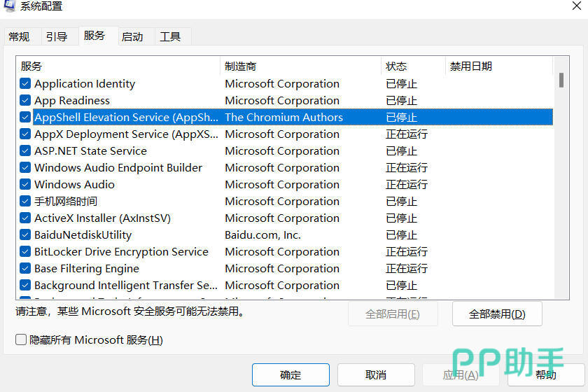This screenshot has width=588, height=392.
Task: Open help with the 帮助 button
Action: pos(545,374)
